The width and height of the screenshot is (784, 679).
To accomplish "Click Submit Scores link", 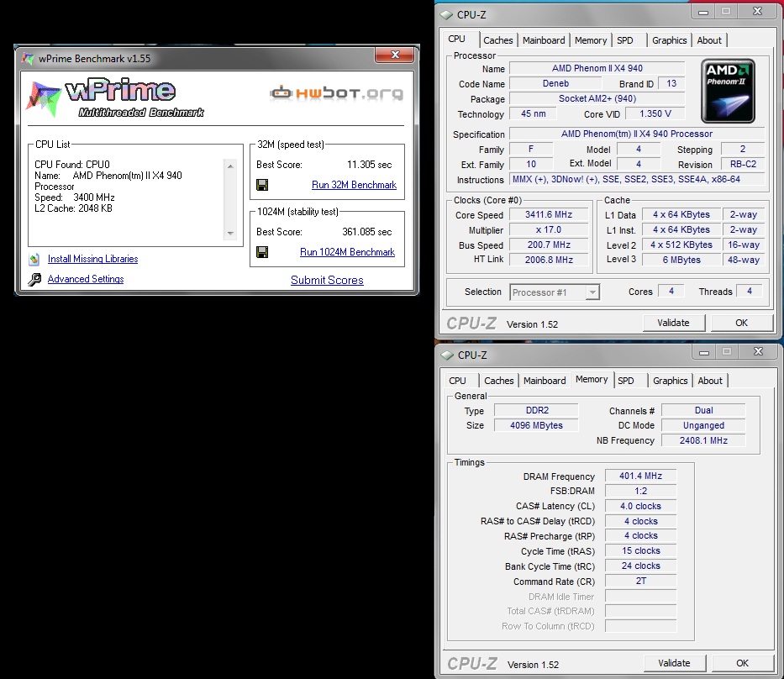I will [327, 280].
